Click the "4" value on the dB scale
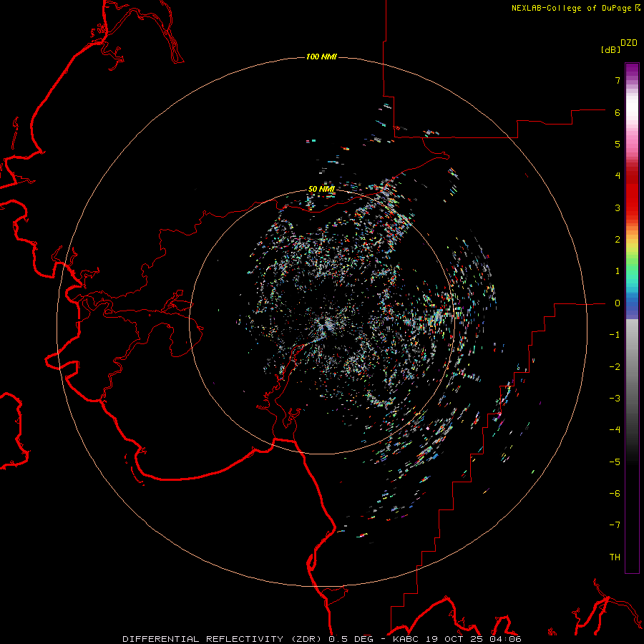The image size is (644, 644). point(618,176)
